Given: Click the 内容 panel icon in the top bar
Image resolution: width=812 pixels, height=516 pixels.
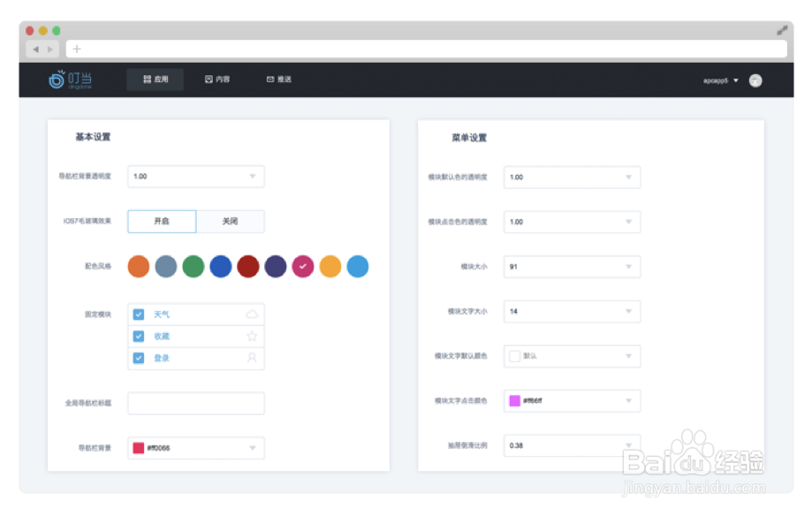Looking at the screenshot, I should tap(207, 79).
